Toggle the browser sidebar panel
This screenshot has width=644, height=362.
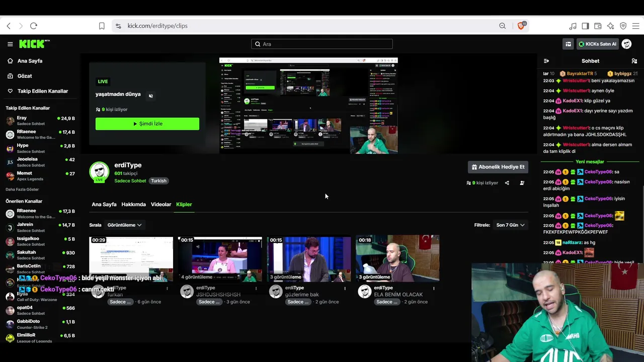(x=586, y=26)
